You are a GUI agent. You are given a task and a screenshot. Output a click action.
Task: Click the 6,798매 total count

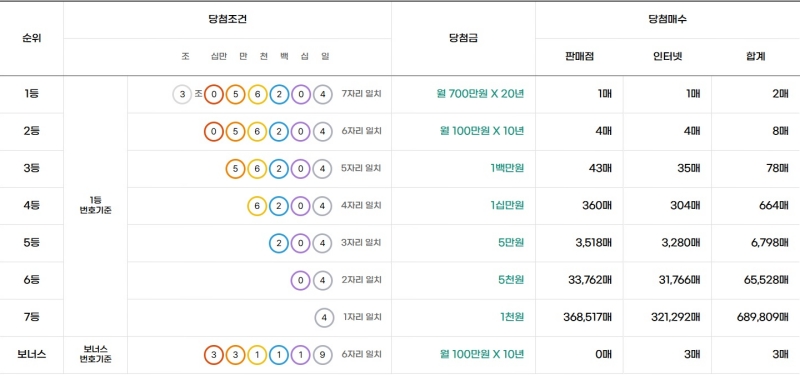pyautogui.click(x=769, y=243)
